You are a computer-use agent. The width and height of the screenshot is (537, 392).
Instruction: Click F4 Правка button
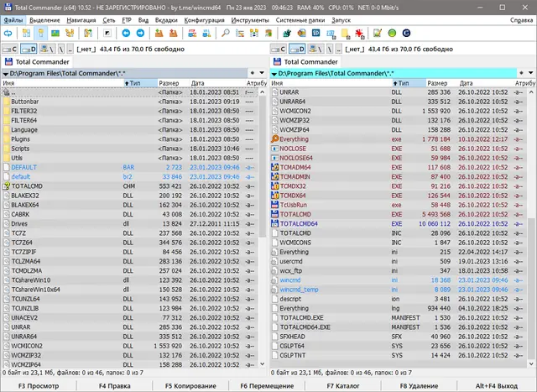[x=115, y=386]
